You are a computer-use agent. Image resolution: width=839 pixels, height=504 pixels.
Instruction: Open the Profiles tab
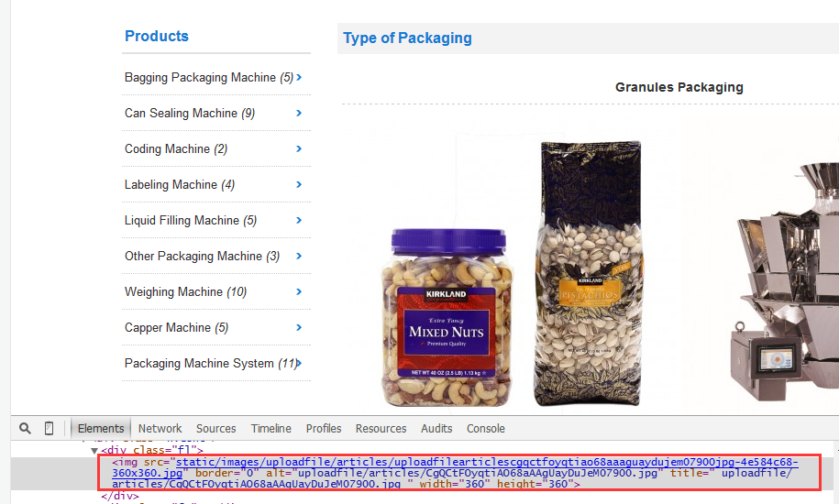tap(323, 429)
